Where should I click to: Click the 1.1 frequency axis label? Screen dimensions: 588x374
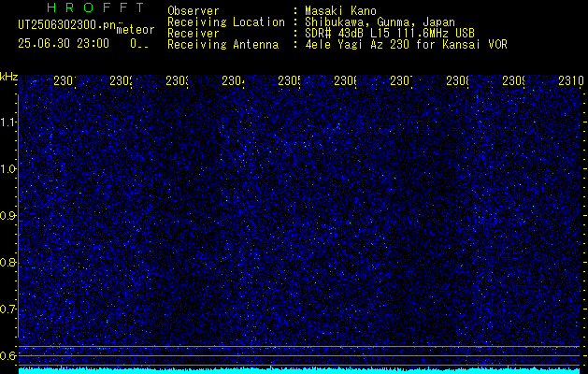pyautogui.click(x=8, y=122)
